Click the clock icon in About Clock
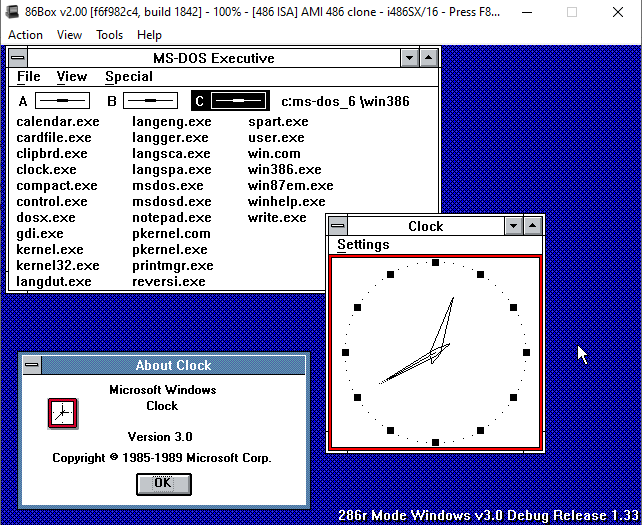The height and width of the screenshot is (525, 642). coord(62,412)
